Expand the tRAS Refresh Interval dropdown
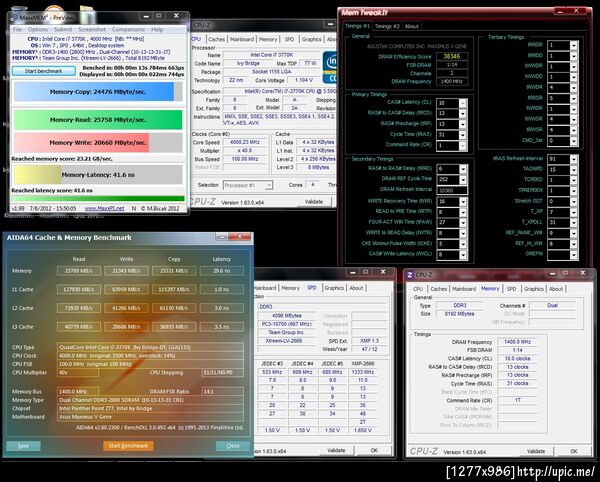Image resolution: width=600 pixels, height=482 pixels. click(573, 159)
